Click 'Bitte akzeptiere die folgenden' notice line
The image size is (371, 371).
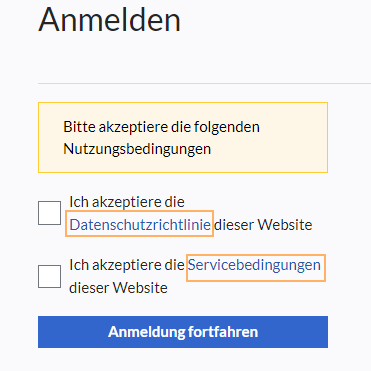click(161, 127)
